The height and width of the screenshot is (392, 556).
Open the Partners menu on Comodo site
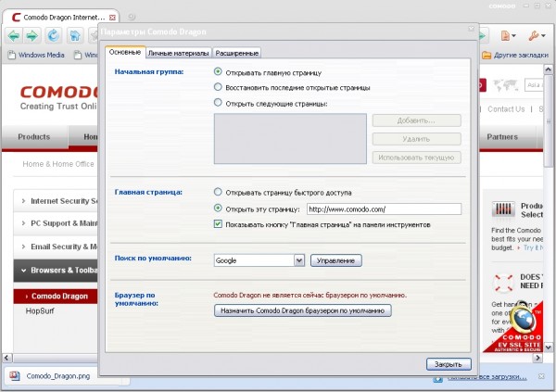pos(502,137)
